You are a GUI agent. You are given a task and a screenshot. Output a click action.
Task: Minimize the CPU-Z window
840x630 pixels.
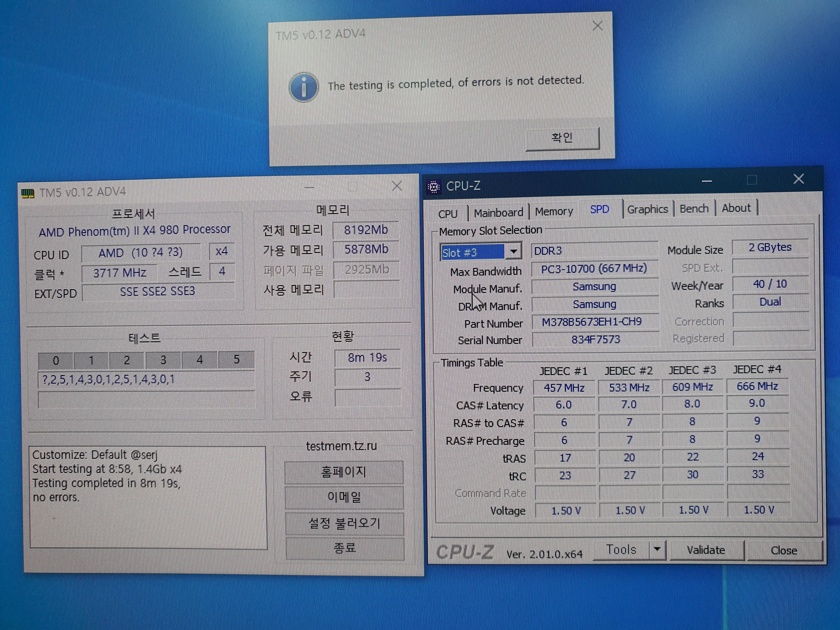[x=707, y=181]
